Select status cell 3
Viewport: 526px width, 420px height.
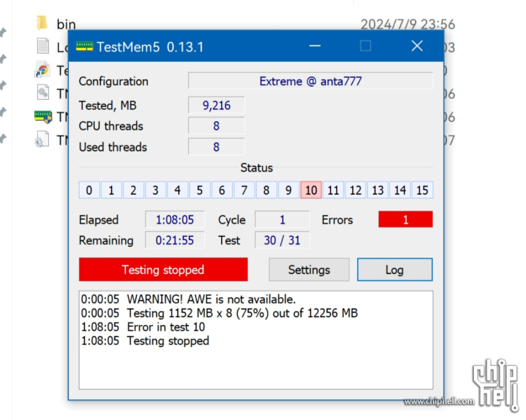pos(156,190)
